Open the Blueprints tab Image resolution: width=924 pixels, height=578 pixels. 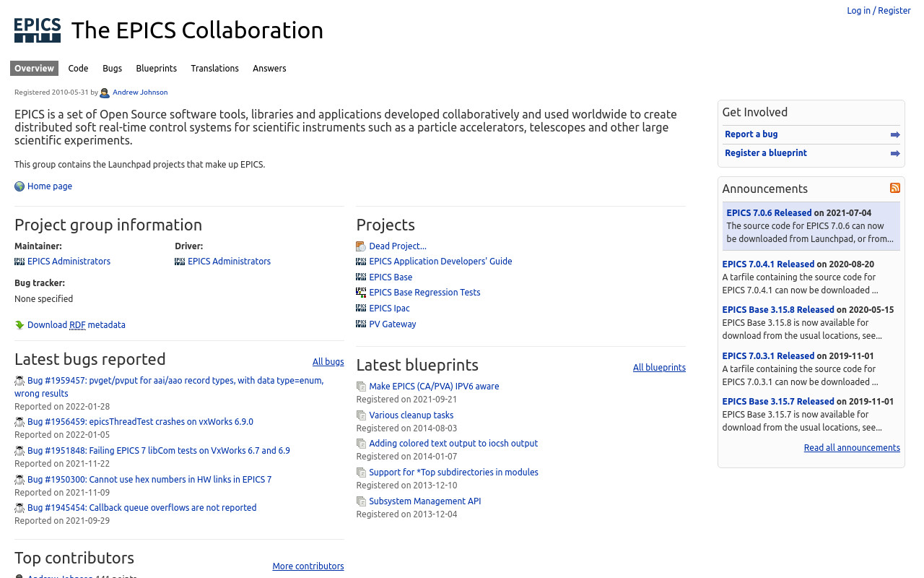point(156,68)
